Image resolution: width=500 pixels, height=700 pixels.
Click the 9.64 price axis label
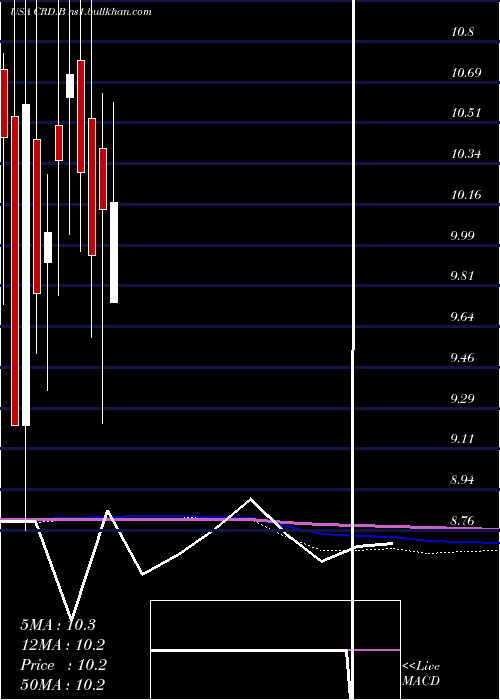(x=463, y=317)
